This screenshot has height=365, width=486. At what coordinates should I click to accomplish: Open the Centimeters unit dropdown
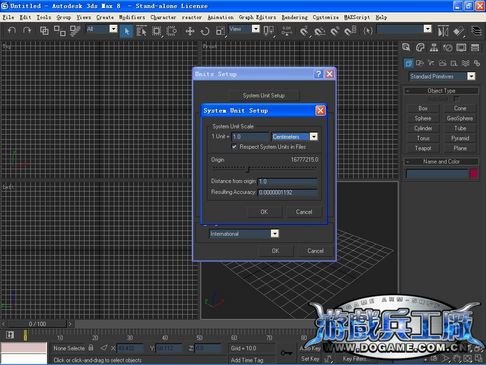[x=314, y=137]
